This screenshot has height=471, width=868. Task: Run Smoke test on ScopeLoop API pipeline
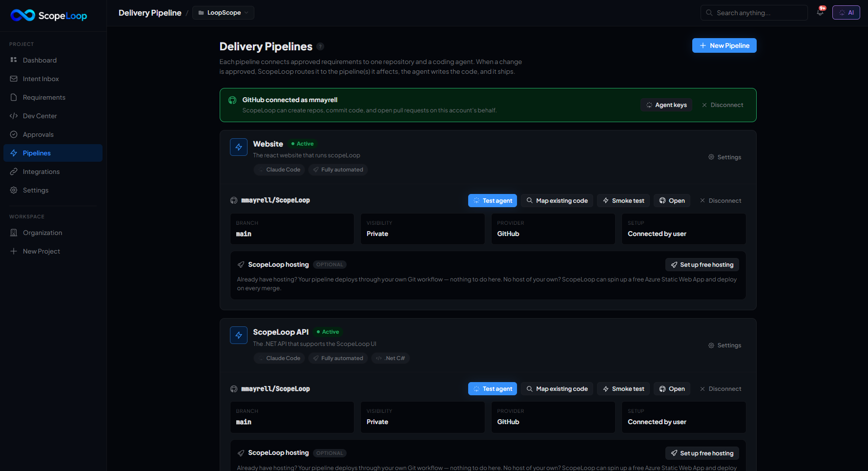point(623,389)
